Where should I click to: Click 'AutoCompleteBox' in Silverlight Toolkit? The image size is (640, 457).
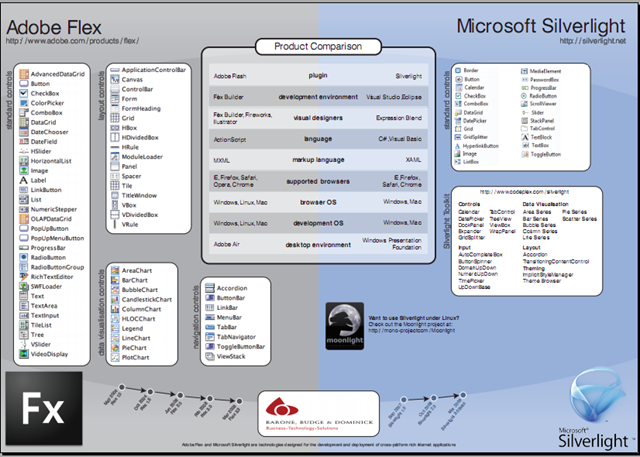point(480,255)
